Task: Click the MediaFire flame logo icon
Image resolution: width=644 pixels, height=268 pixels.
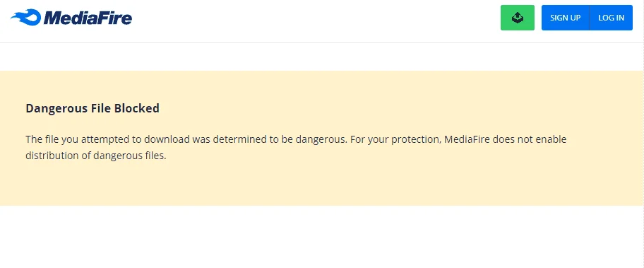Action: tap(26, 18)
